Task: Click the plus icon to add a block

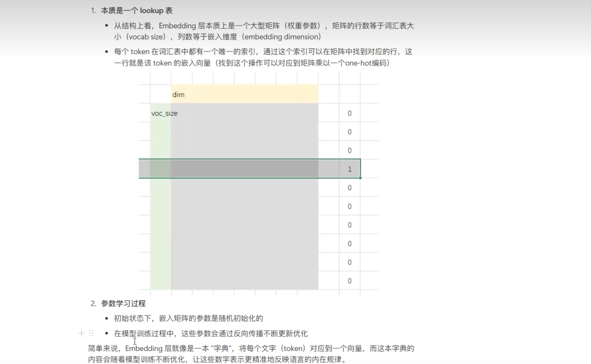Action: (x=81, y=333)
